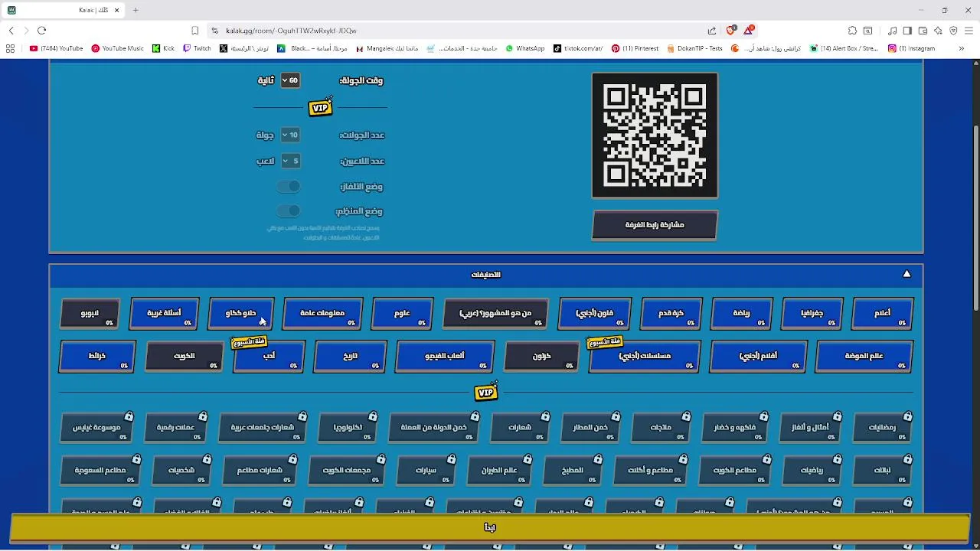The width and height of the screenshot is (980, 551).
Task: Toggle the علوم category
Action: [x=402, y=314]
